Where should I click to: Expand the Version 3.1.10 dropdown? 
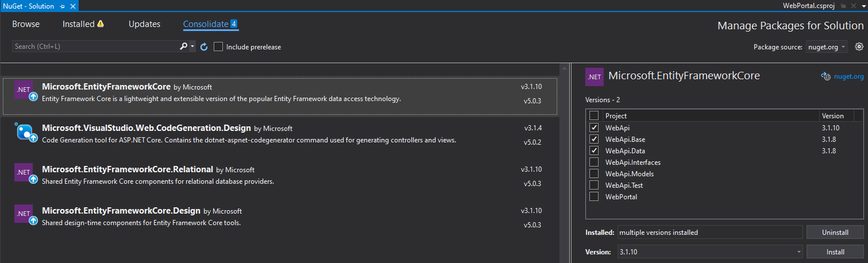click(798, 252)
